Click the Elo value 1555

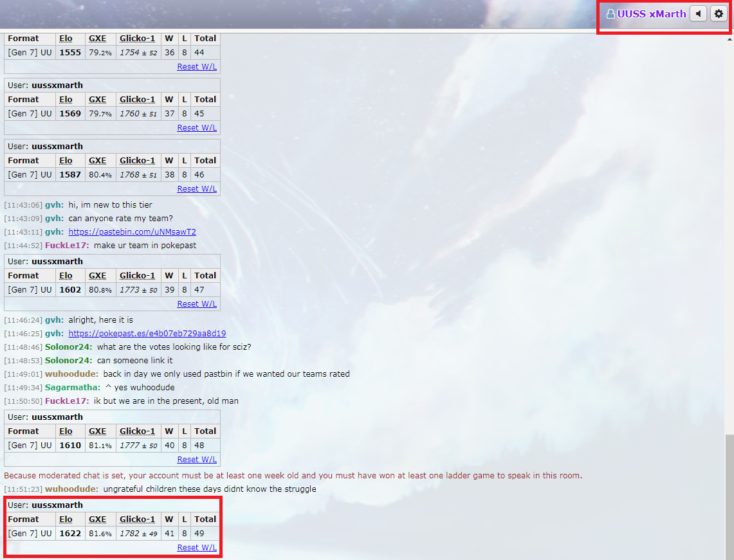pyautogui.click(x=70, y=52)
